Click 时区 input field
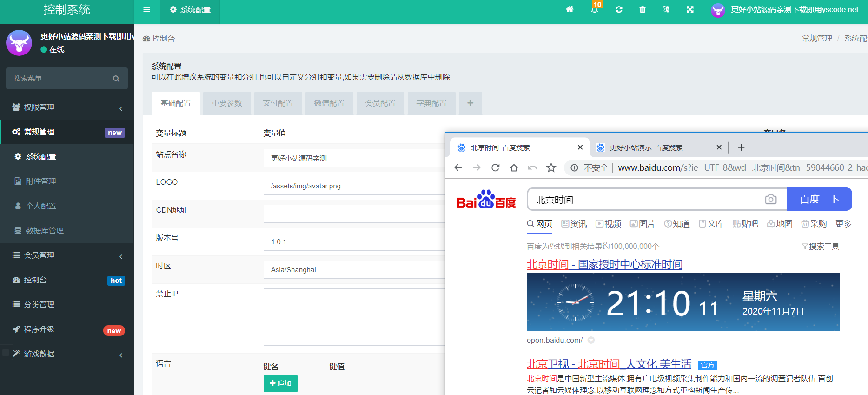868x395 pixels. coord(354,270)
